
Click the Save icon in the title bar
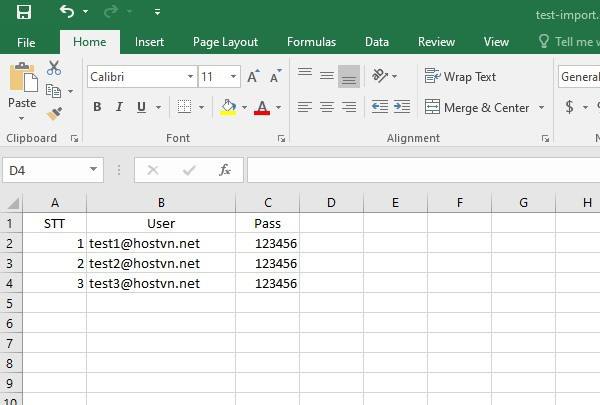[24, 12]
